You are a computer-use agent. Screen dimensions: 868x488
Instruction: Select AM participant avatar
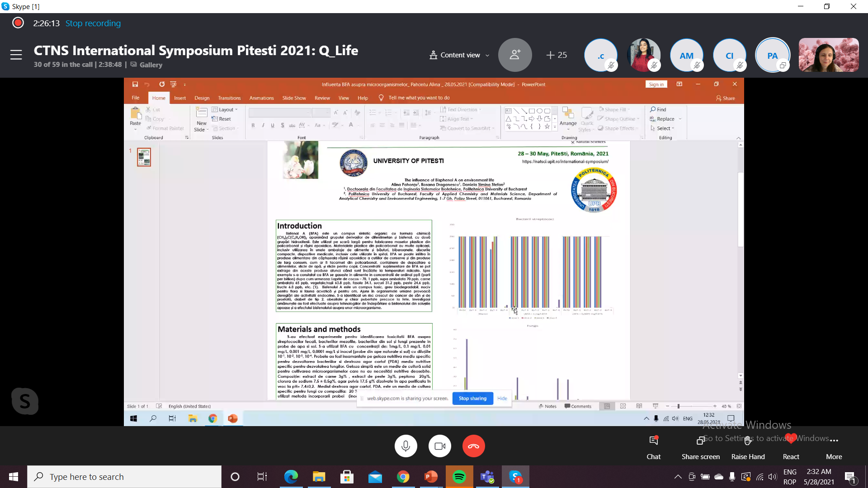(x=686, y=56)
